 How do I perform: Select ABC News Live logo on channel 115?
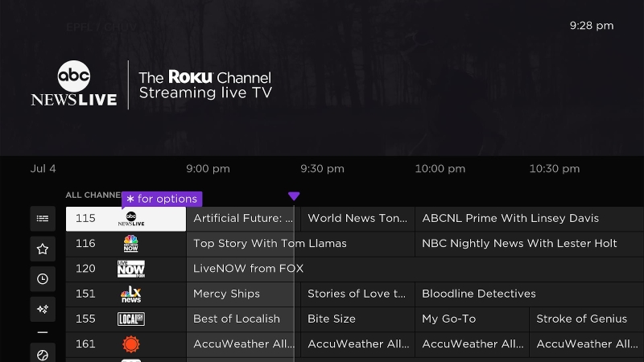131,219
